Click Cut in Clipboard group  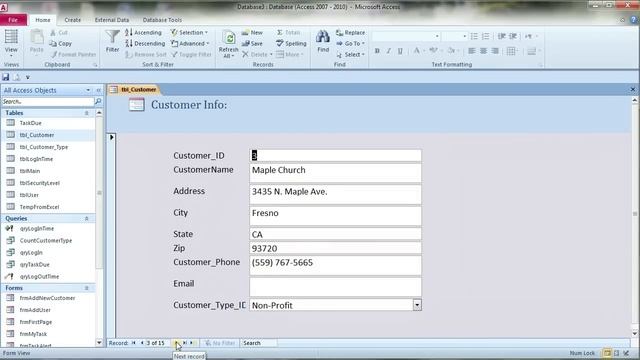[59, 32]
